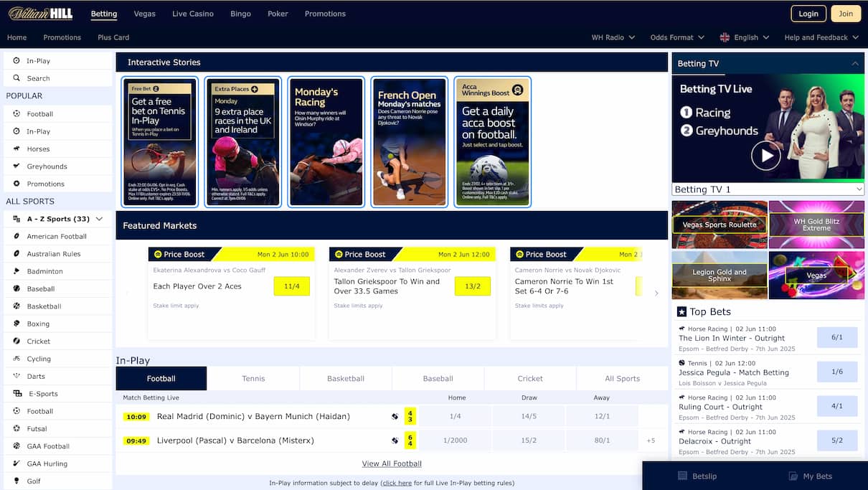Click the Cycling icon
868x490 pixels.
tap(16, 359)
